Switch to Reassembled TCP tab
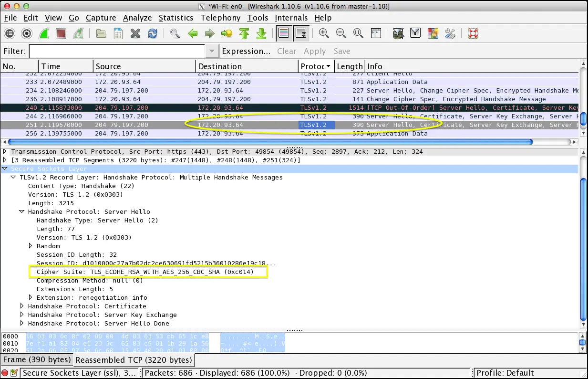 (x=134, y=360)
